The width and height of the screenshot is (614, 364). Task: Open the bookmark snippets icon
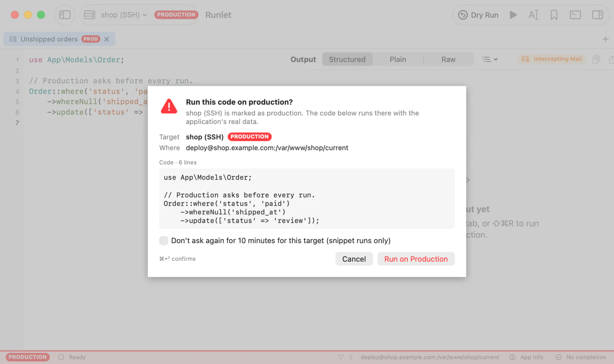(554, 15)
